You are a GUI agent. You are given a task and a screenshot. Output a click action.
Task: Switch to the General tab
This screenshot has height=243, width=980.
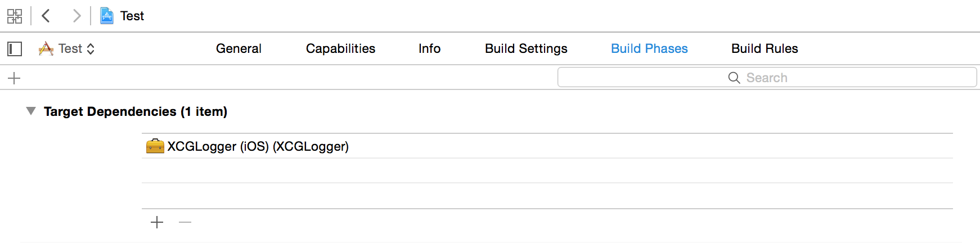(x=239, y=49)
